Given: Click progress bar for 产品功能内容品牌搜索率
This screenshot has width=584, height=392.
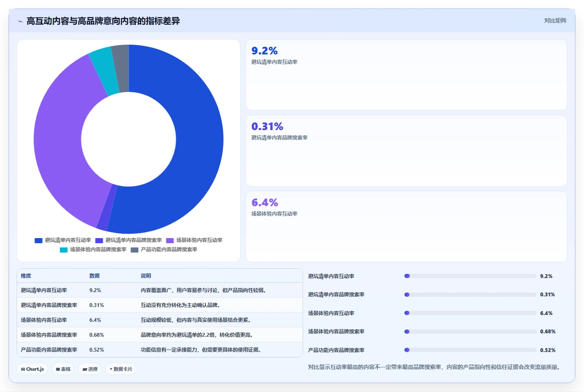Looking at the screenshot, I should (x=470, y=350).
